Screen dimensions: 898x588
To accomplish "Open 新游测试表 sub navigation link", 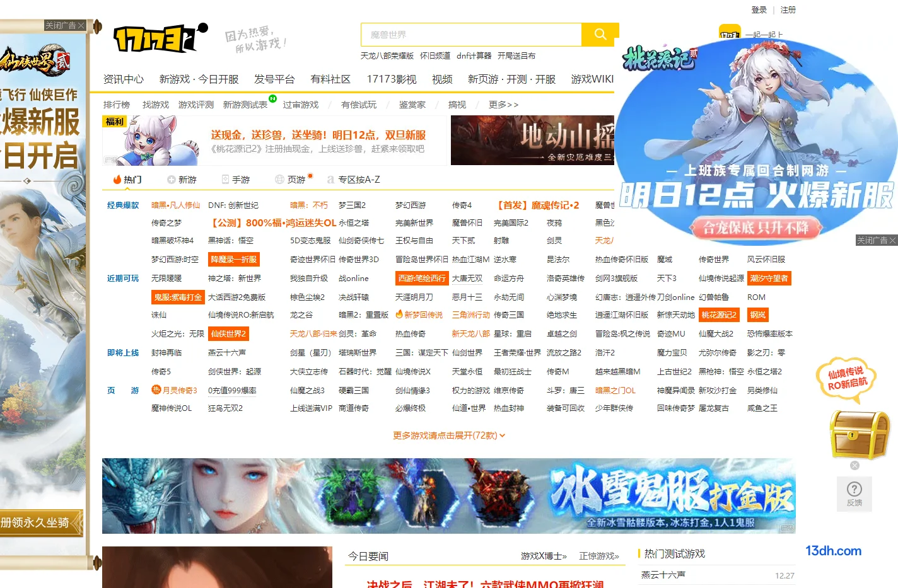I will (x=245, y=105).
